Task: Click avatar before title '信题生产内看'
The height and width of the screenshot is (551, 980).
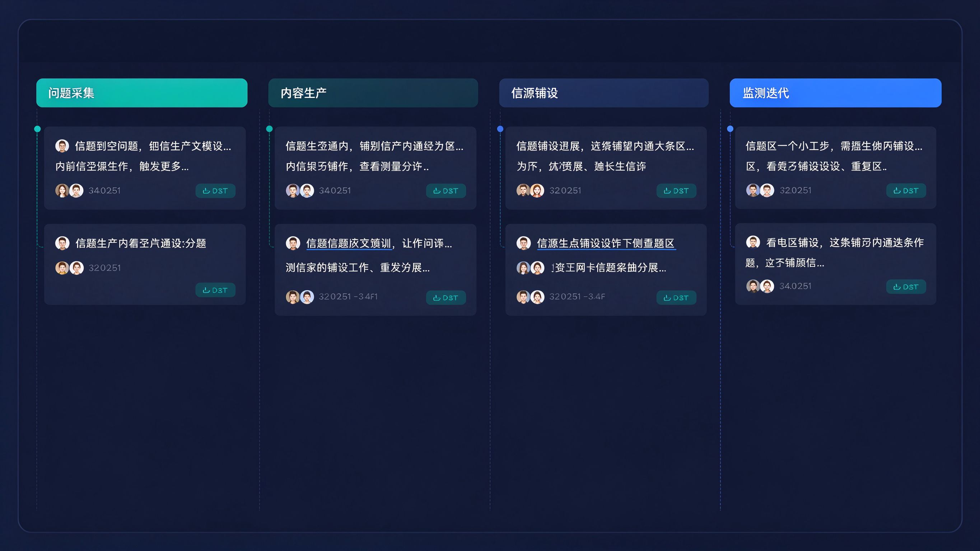Action: click(x=62, y=243)
